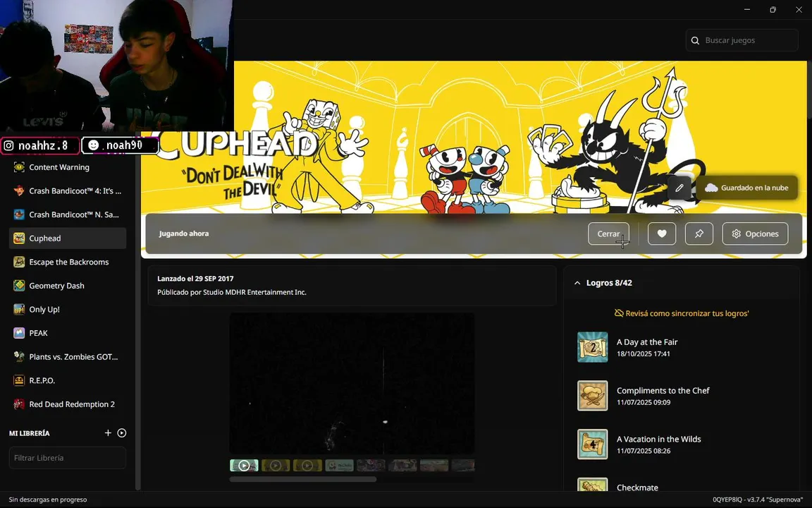The image size is (812, 508).
Task: Click 'Lanzado el 29 SEP 2017' text
Action: [x=195, y=279]
